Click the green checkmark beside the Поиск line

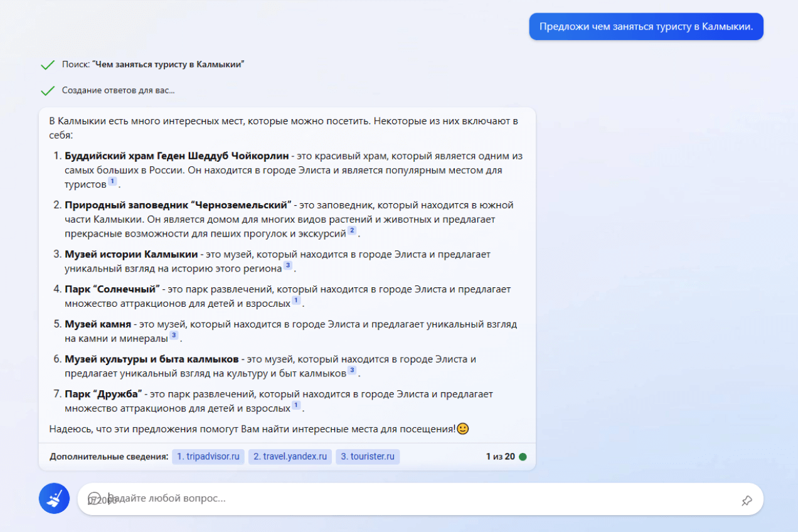[x=48, y=65]
